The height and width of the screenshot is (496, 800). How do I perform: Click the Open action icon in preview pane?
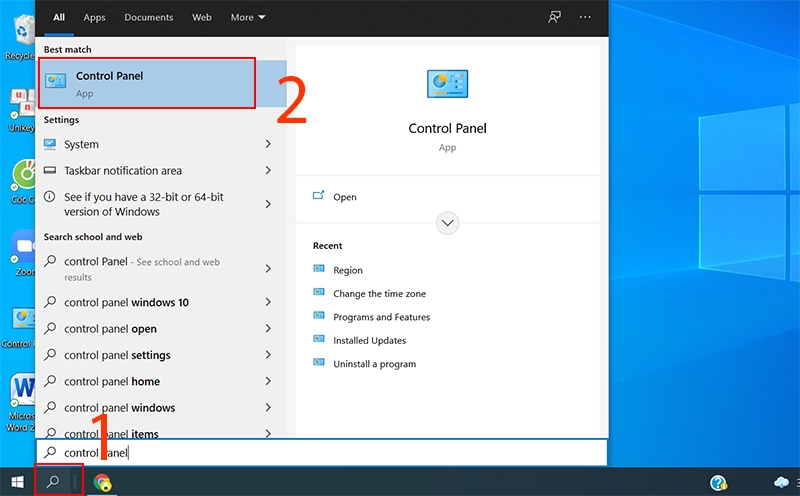318,195
